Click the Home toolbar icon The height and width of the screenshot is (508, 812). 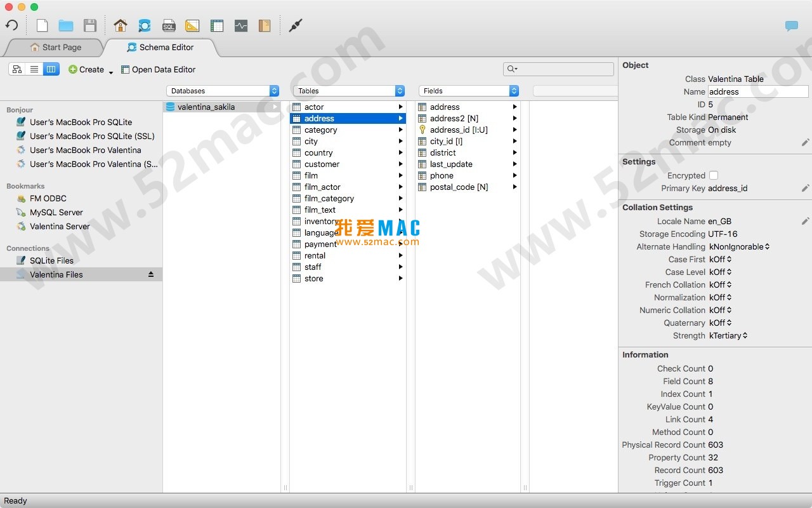pos(121,25)
